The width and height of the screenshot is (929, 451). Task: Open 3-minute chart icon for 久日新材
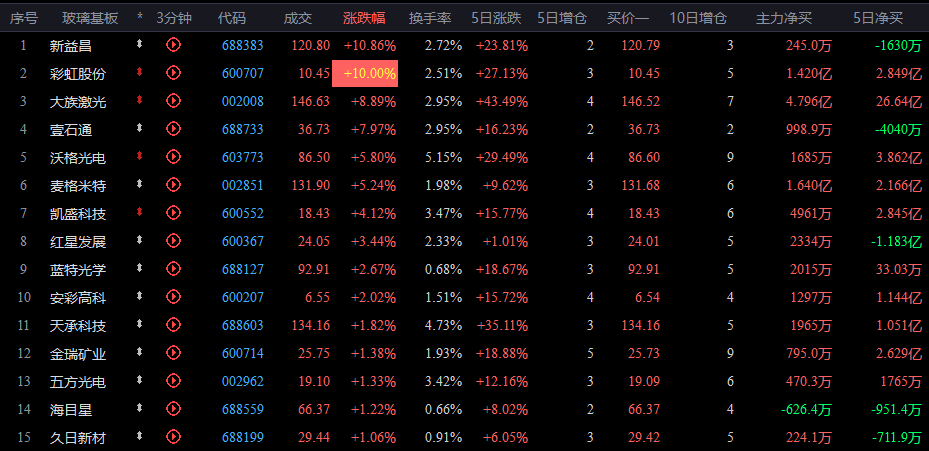pos(174,437)
